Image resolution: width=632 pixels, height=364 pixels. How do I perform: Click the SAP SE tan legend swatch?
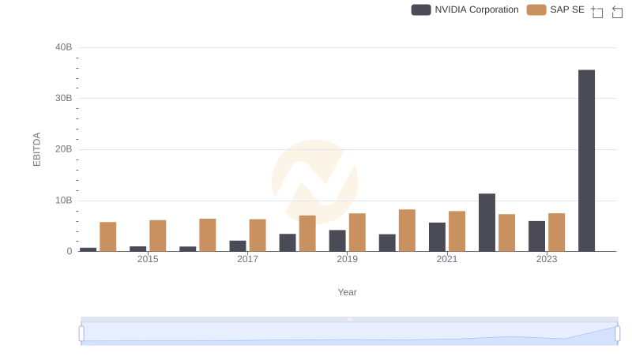click(536, 9)
